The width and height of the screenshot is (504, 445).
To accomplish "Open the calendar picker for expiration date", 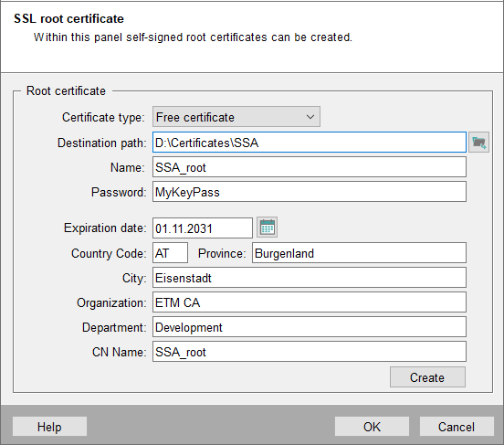I will [268, 228].
